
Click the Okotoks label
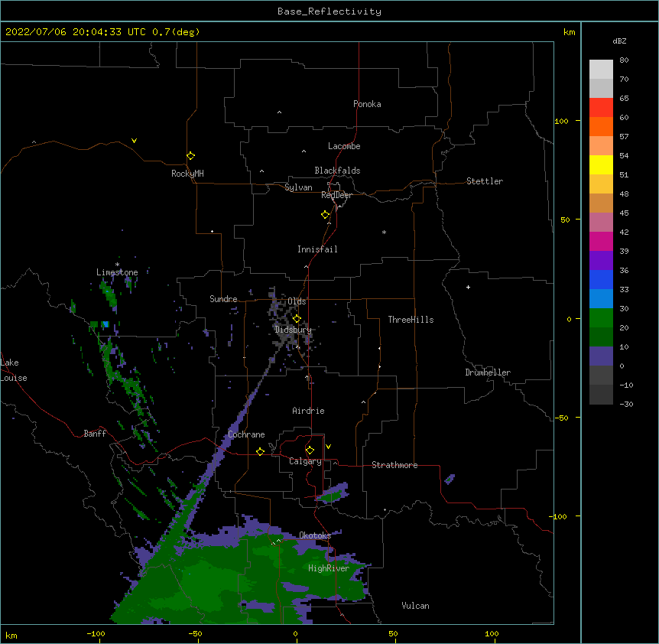pos(315,535)
